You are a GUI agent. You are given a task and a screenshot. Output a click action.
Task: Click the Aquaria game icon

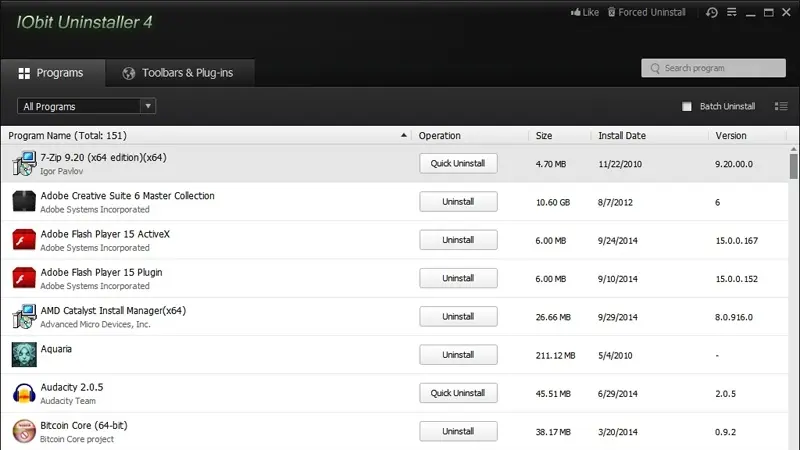coord(24,355)
